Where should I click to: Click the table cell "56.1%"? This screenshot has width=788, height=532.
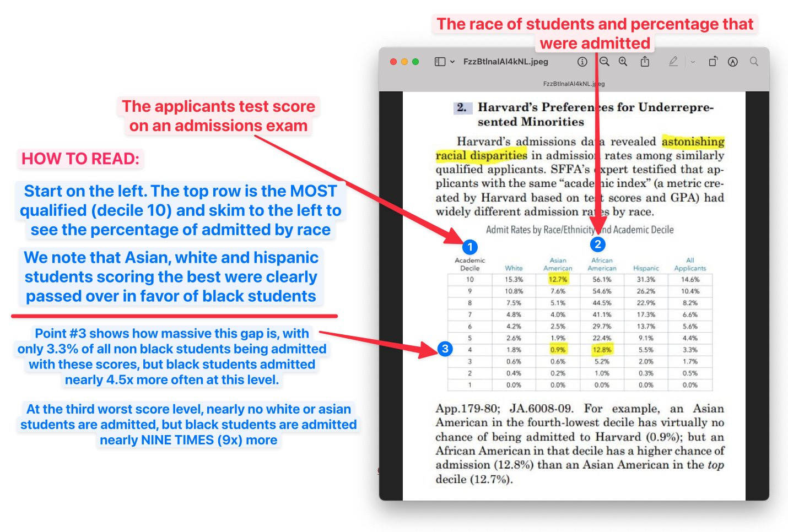[602, 280]
